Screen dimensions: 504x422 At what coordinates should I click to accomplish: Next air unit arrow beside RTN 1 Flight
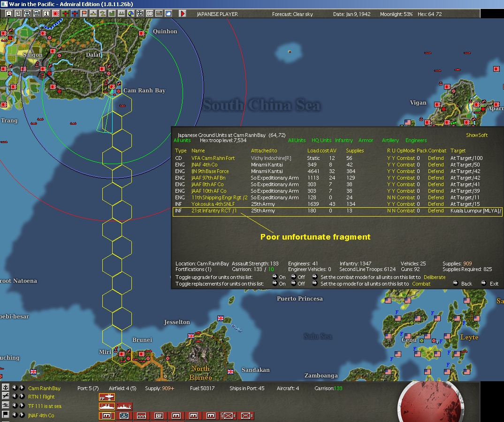tap(22, 396)
